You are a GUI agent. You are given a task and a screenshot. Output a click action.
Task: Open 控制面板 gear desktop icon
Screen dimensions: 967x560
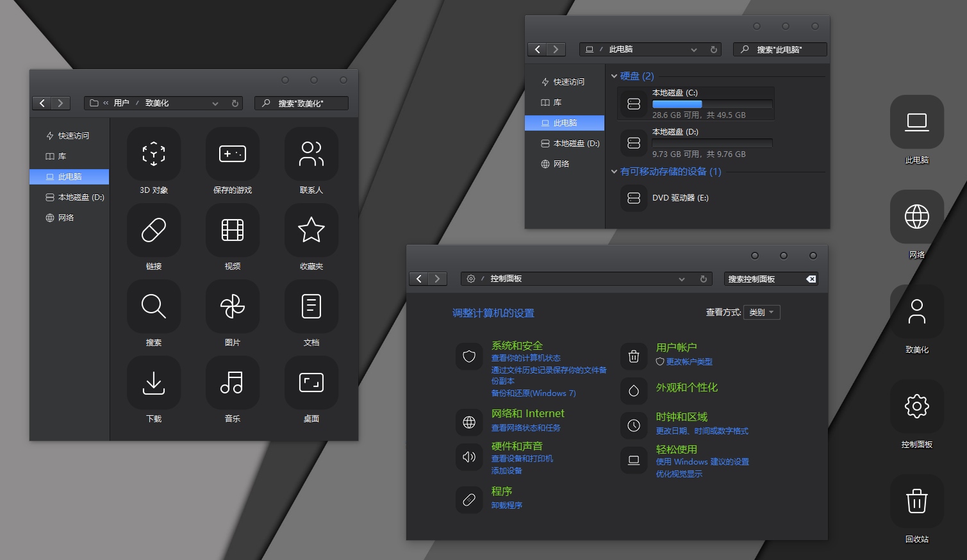pos(916,407)
